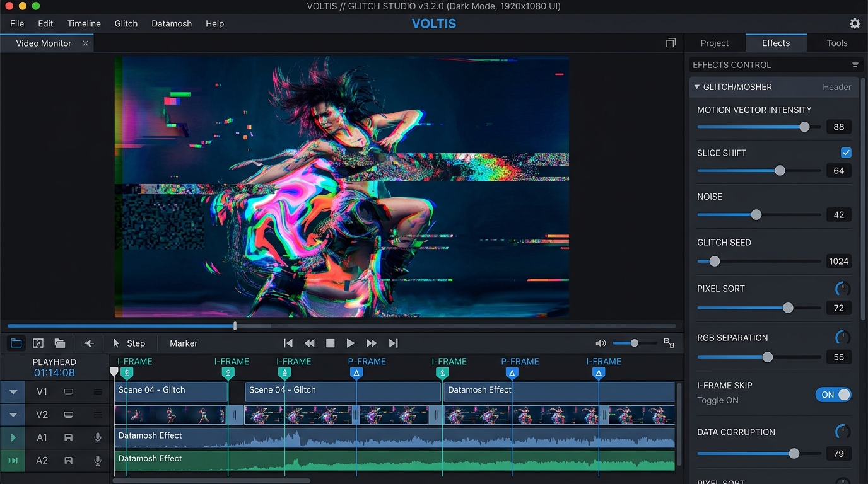Open the Timeline menu
The image size is (868, 484).
pos(84,23)
